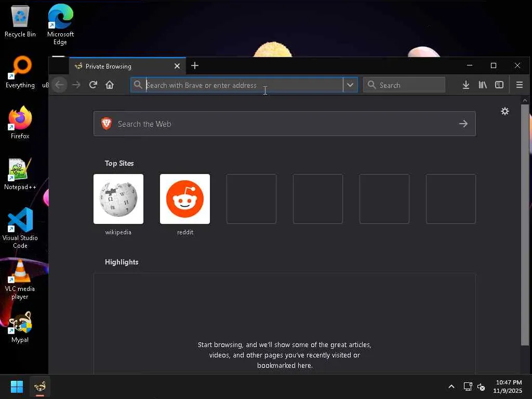Image resolution: width=532 pixels, height=399 pixels.
Task: Expand the address bar history dropdown
Action: 350,85
